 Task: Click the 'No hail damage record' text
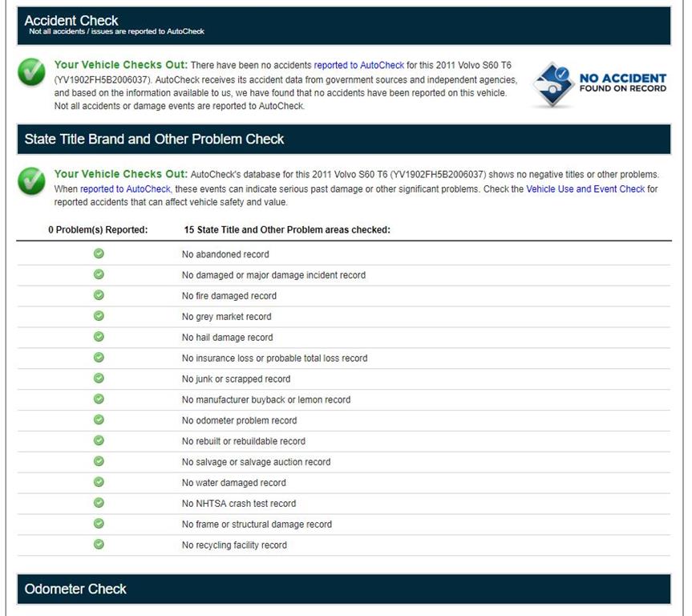(227, 338)
